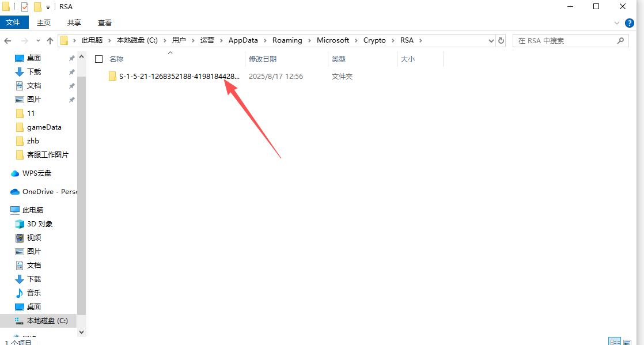Open the address bar history dropdown
This screenshot has height=345, width=644.
491,40
